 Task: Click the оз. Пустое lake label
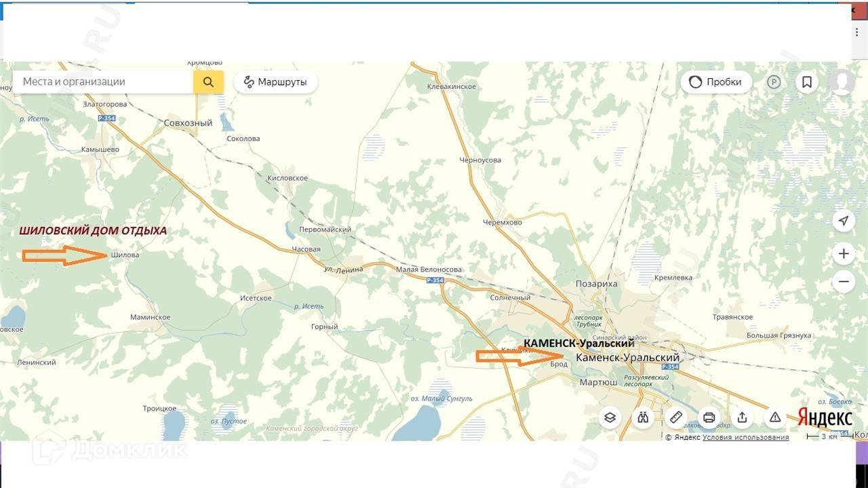point(229,421)
